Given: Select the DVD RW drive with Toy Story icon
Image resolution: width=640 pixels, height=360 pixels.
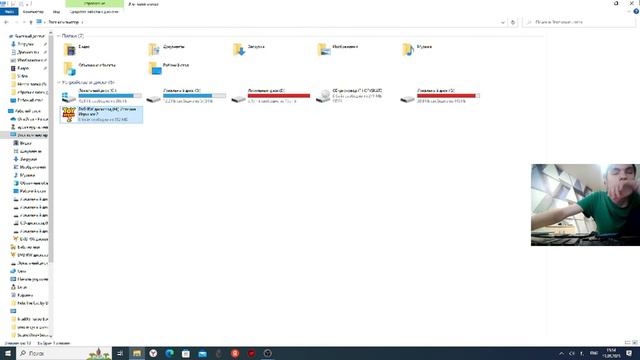Looking at the screenshot, I should tap(101, 114).
